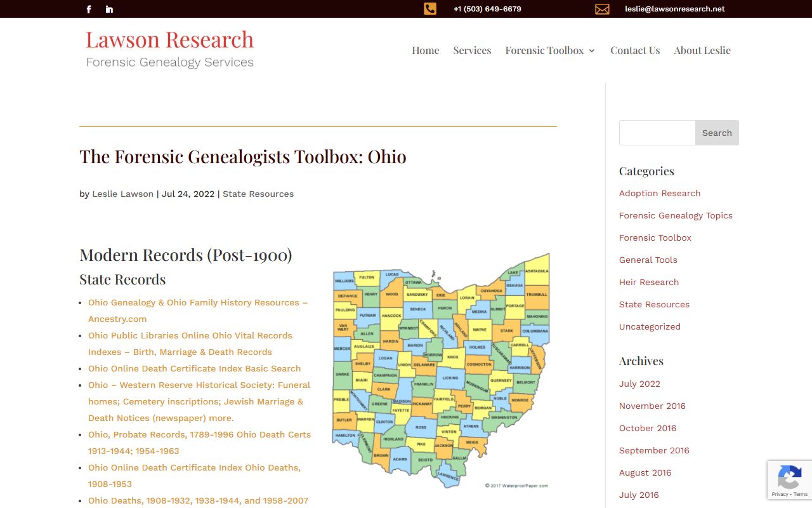Open Western Reserve Historical Society link
The width and height of the screenshot is (812, 508).
pyautogui.click(x=199, y=401)
